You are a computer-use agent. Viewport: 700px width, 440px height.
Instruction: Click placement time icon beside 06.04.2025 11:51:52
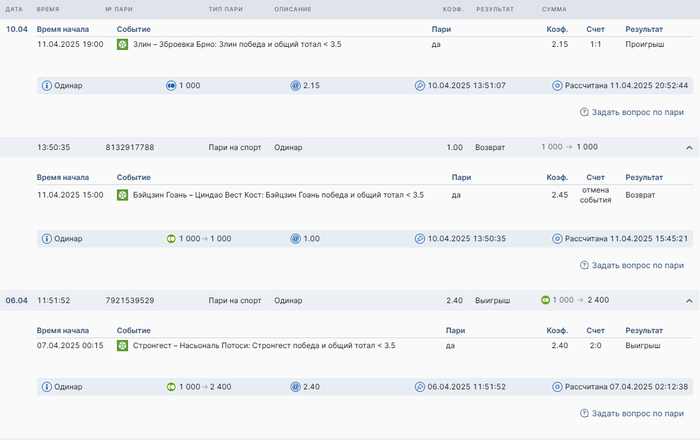419,387
